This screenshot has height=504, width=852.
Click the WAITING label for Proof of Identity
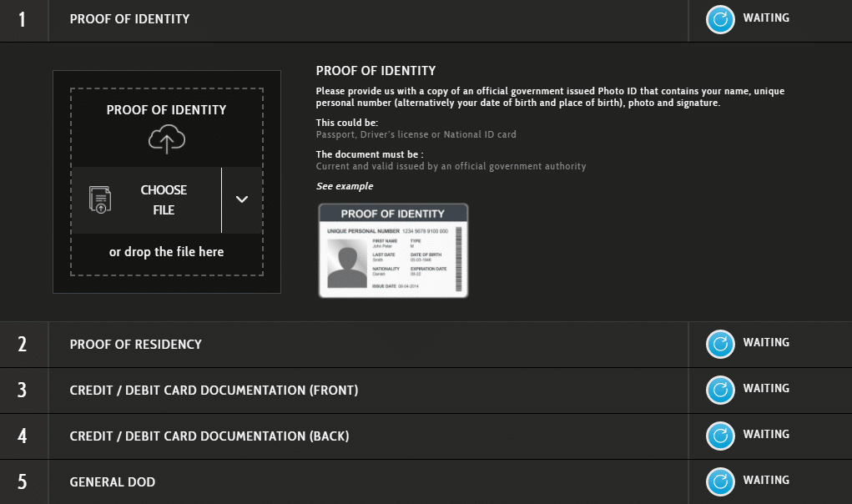click(766, 18)
